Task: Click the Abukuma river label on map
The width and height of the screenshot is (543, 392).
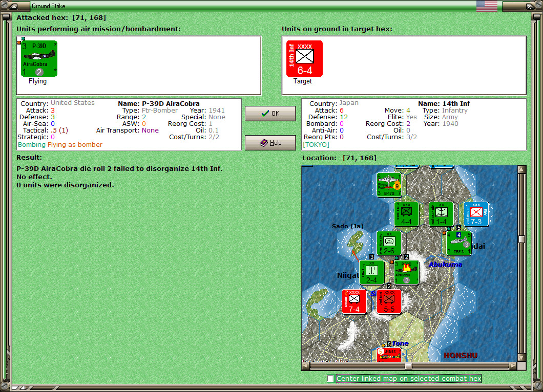Action: [445, 265]
